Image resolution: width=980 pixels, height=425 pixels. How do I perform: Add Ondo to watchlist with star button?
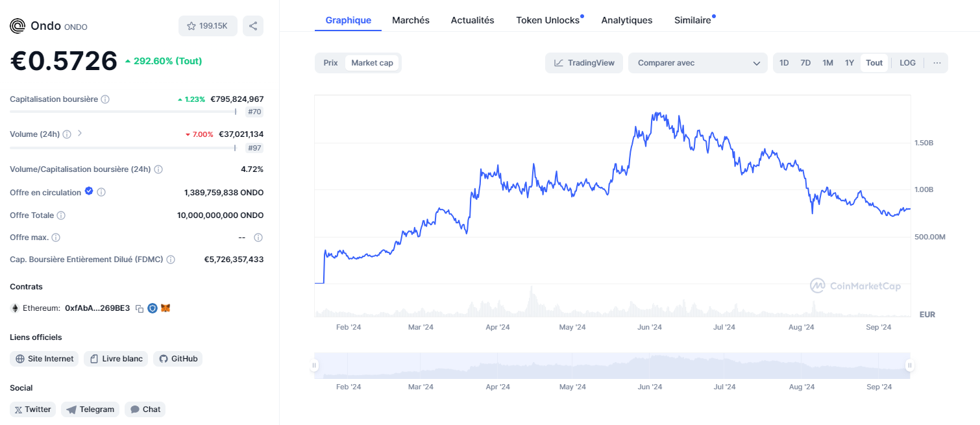208,26
